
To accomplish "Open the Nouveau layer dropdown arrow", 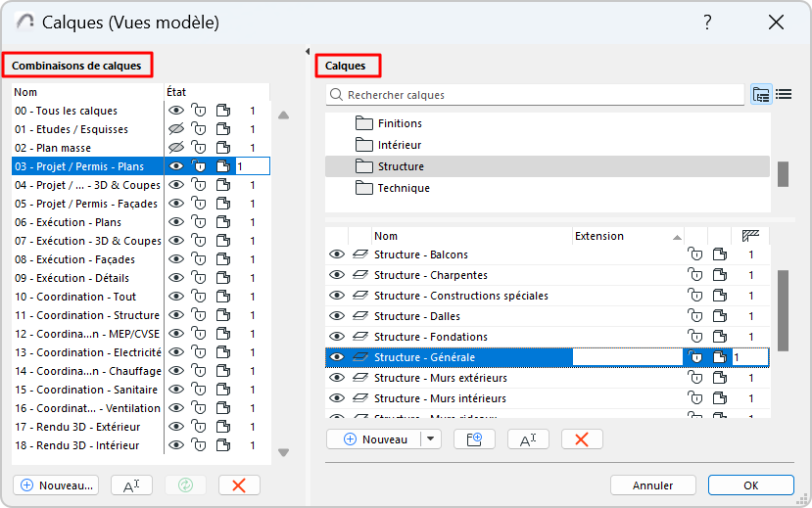I will click(430, 439).
